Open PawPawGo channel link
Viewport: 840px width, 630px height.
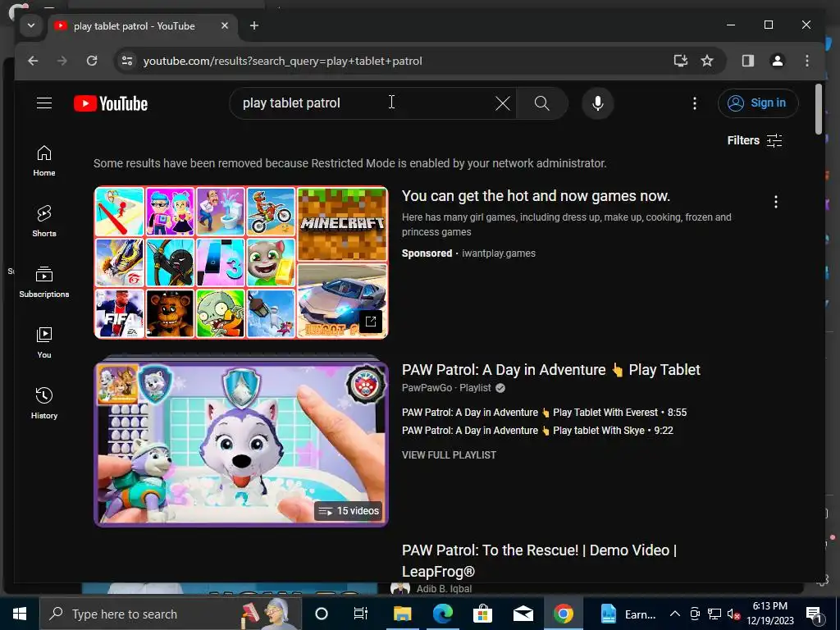pyautogui.click(x=427, y=388)
